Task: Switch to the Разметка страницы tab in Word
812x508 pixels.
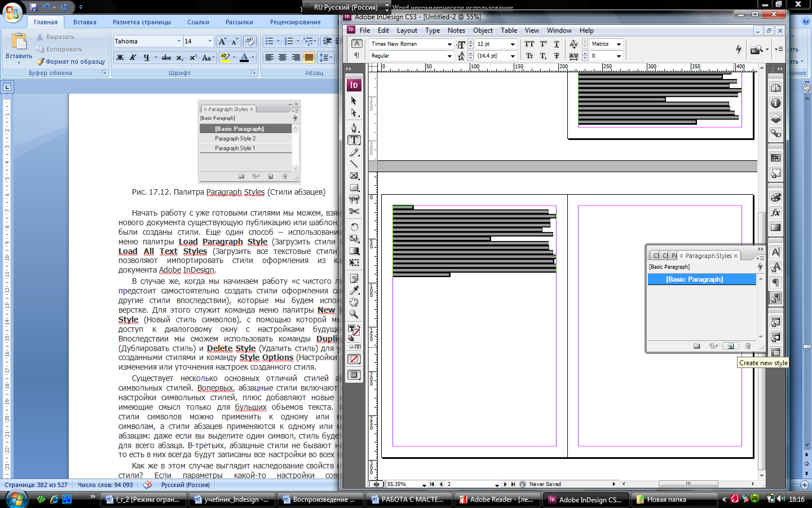Action: pos(142,22)
